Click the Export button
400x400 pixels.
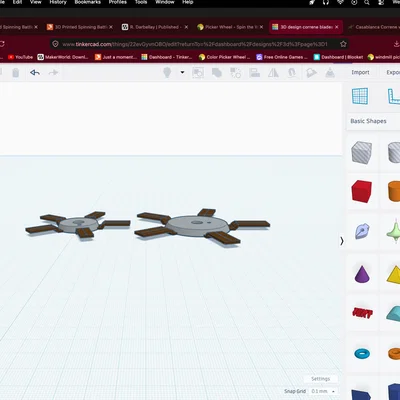click(393, 72)
